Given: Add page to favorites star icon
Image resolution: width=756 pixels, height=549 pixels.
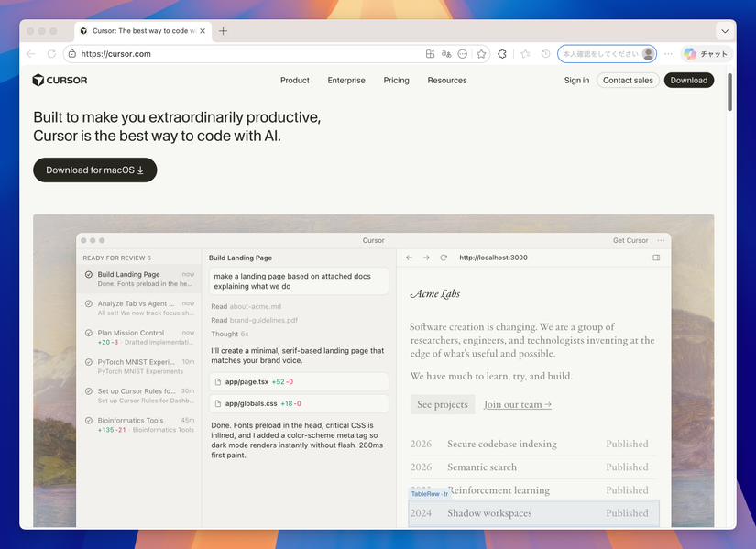Looking at the screenshot, I should click(x=481, y=54).
